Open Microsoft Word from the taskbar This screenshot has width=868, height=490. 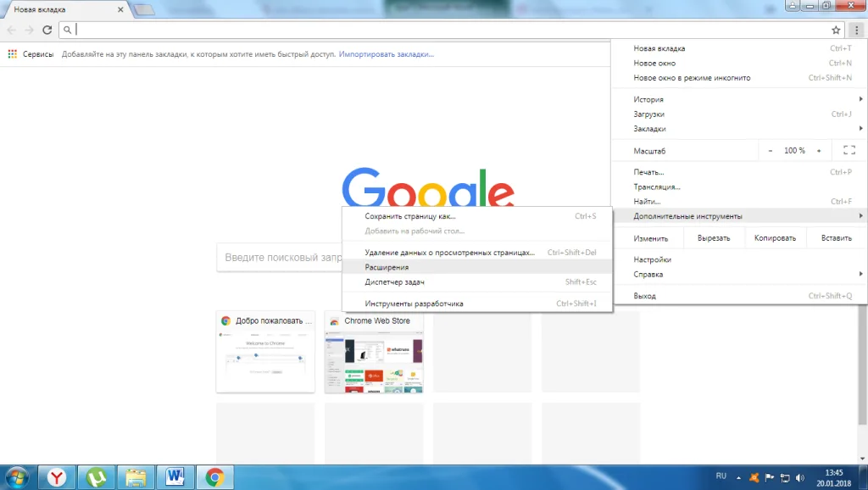tap(175, 477)
